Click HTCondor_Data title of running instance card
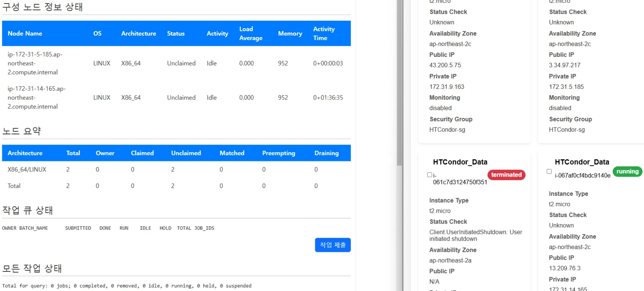Screen dimensions: 644x291 pyautogui.click(x=582, y=162)
